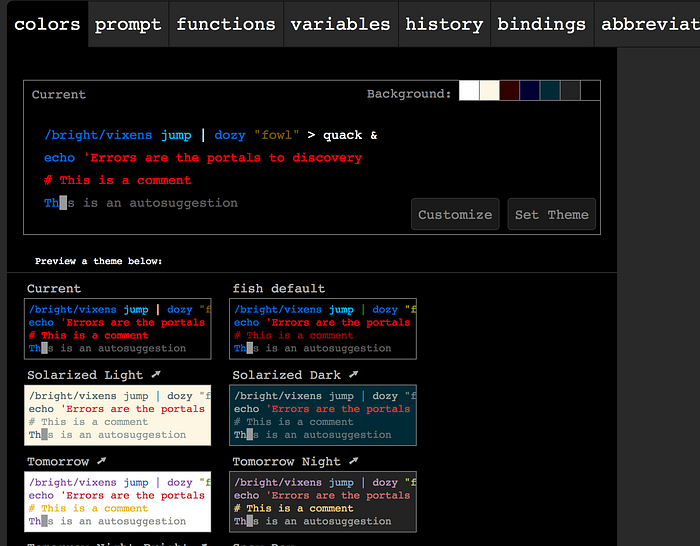Click the 'Solarized Dark' theme title
Screen dimensions: 700x546
pyautogui.click(x=286, y=375)
